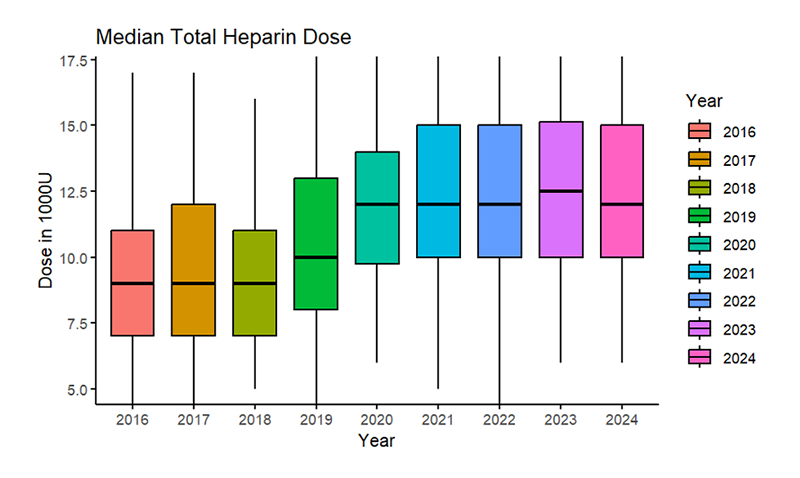Select the orange 2017 box in the plot
The image size is (800, 478).
click(x=193, y=270)
